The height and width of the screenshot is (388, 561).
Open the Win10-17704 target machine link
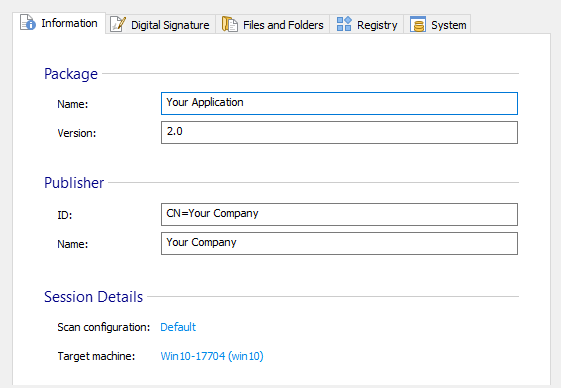pos(212,356)
